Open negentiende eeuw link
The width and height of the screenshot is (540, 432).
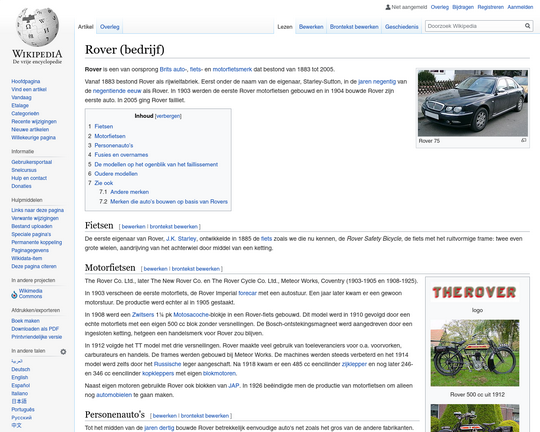point(117,91)
